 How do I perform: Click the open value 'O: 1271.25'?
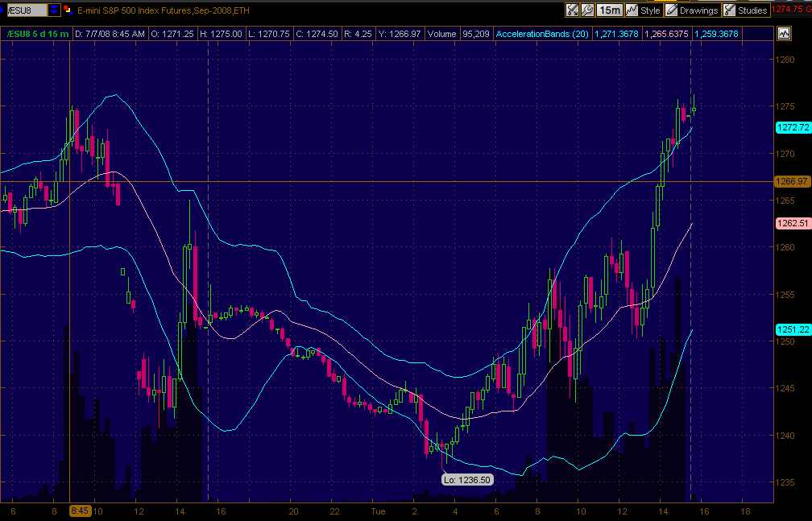[172, 34]
